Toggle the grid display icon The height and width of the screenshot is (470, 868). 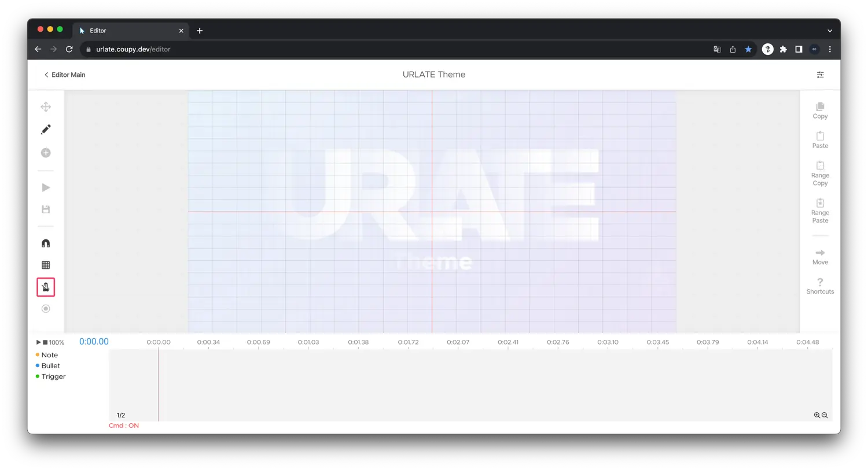click(46, 265)
